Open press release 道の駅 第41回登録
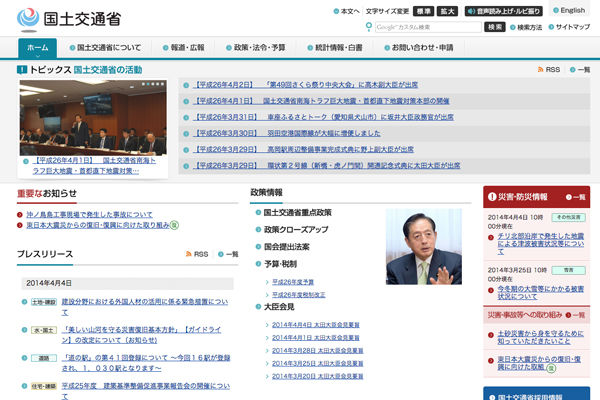600x400 pixels. [146, 363]
